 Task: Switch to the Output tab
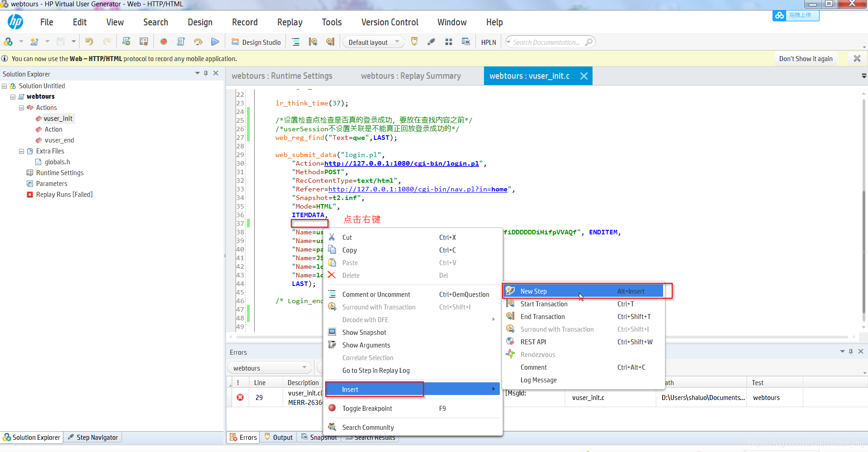point(279,437)
